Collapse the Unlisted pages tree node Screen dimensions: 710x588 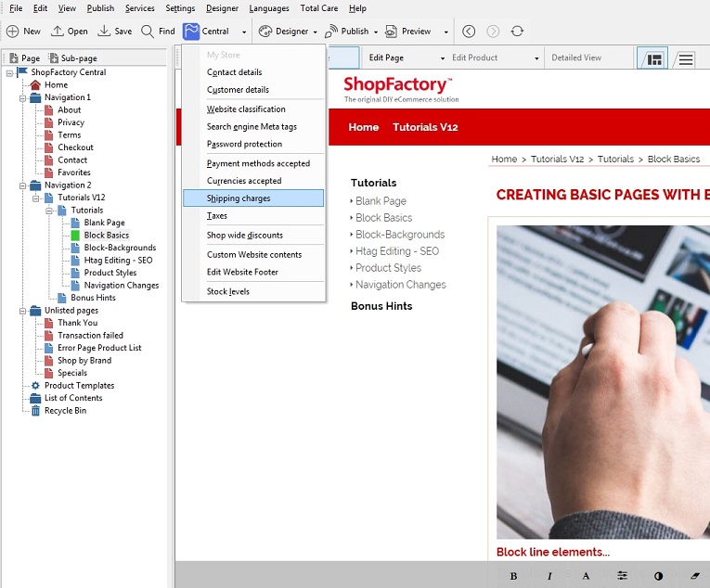(22, 311)
